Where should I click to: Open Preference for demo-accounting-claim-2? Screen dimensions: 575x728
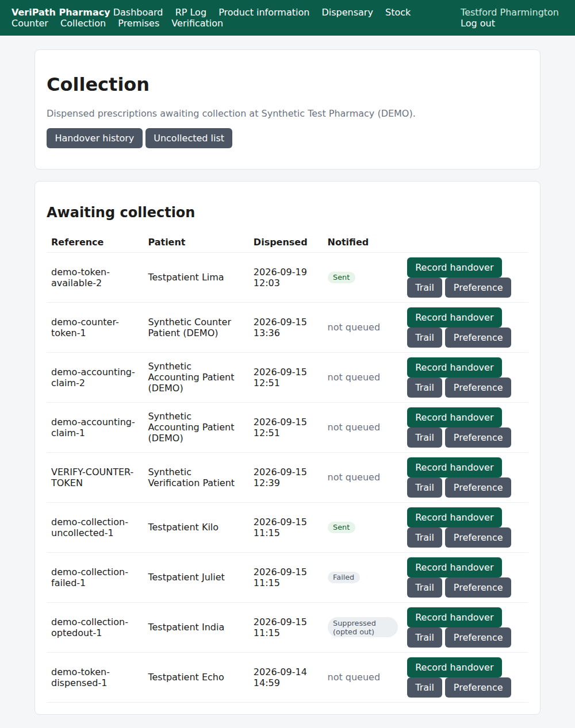(478, 387)
